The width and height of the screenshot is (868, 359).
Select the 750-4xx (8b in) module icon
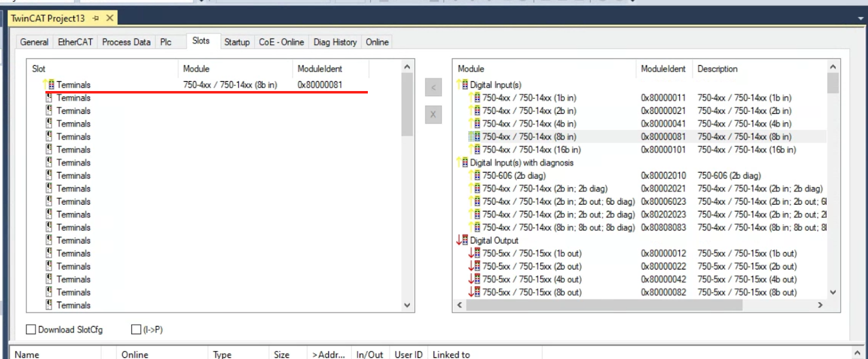(475, 137)
